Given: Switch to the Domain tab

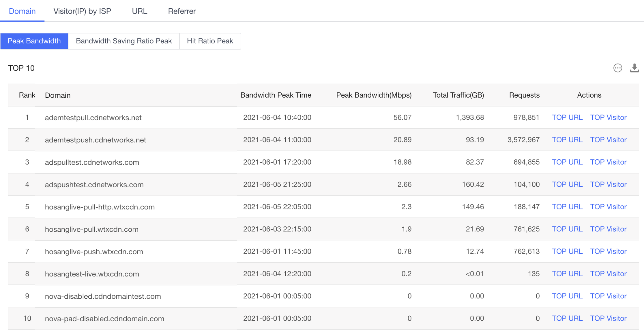Looking at the screenshot, I should click(22, 11).
